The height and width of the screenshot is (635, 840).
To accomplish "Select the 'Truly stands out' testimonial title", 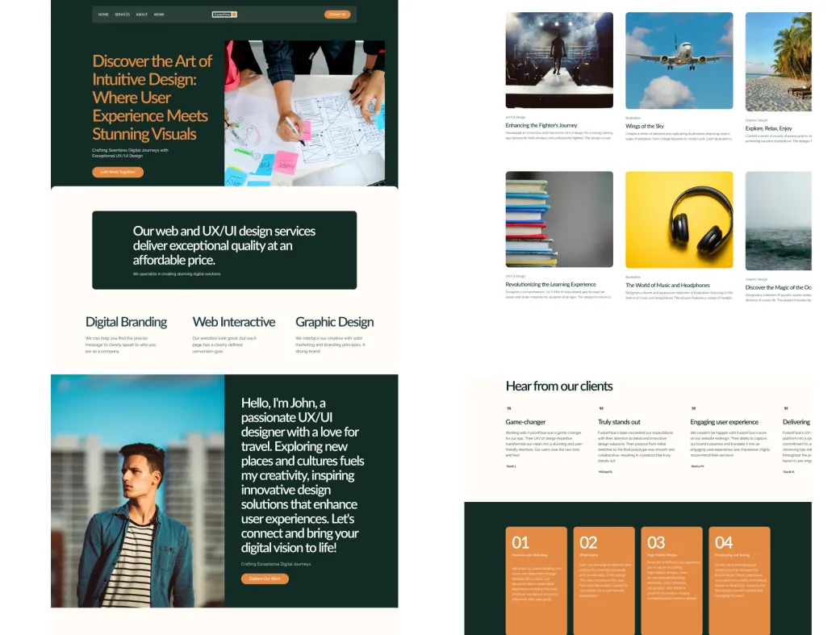I will click(x=619, y=422).
